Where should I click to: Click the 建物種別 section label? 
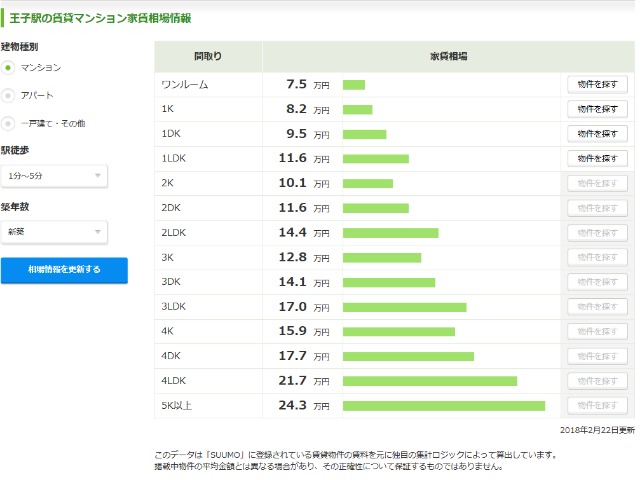click(x=19, y=47)
